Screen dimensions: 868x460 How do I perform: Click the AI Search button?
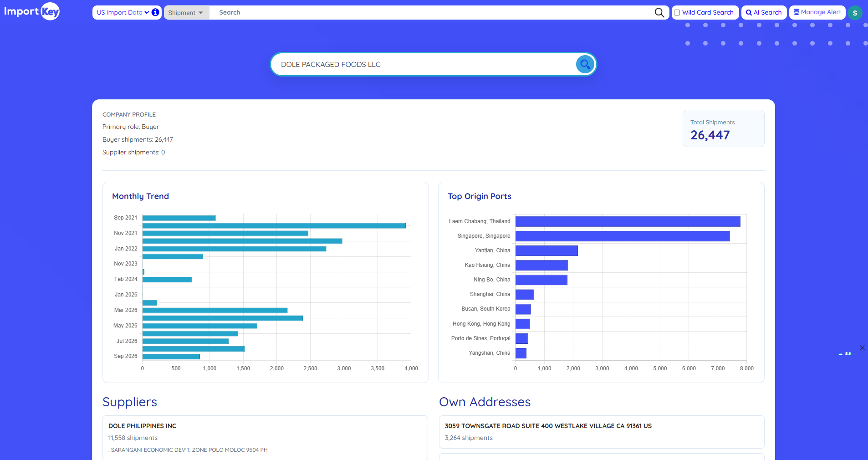pyautogui.click(x=764, y=12)
